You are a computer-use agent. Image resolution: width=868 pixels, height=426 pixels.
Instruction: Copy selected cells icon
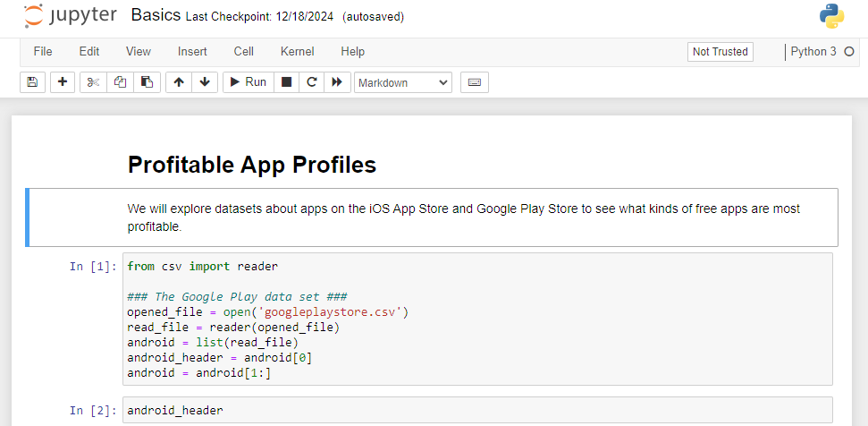click(120, 82)
